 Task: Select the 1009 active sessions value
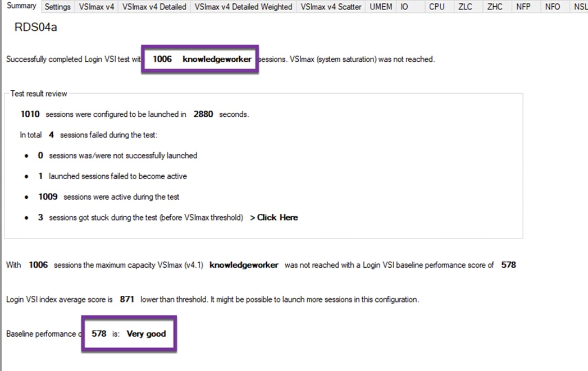[x=48, y=197]
